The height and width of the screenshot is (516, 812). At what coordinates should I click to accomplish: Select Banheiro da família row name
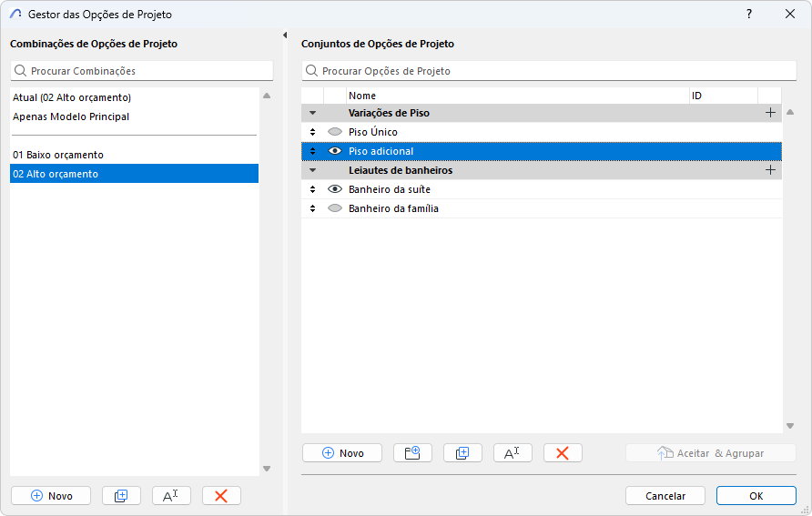pyautogui.click(x=393, y=208)
